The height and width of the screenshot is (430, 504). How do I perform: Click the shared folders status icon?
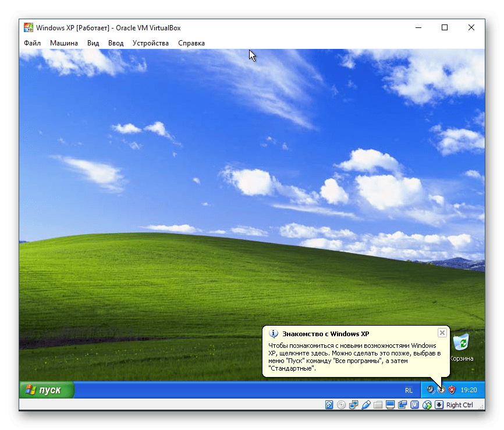tap(378, 405)
